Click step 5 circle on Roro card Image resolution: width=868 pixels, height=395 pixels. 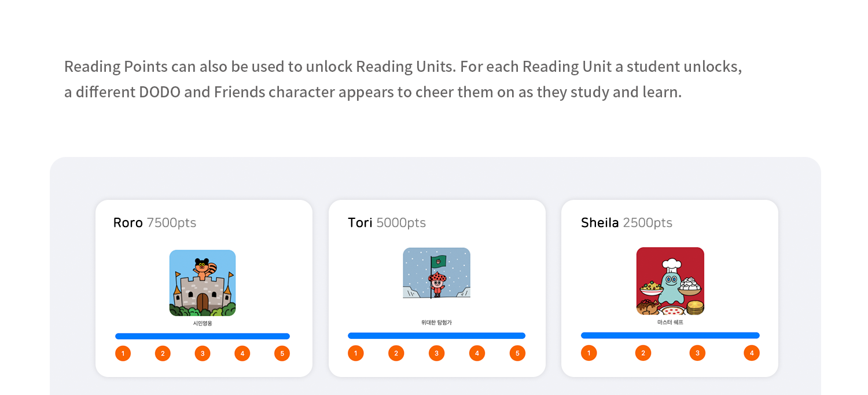coord(282,353)
